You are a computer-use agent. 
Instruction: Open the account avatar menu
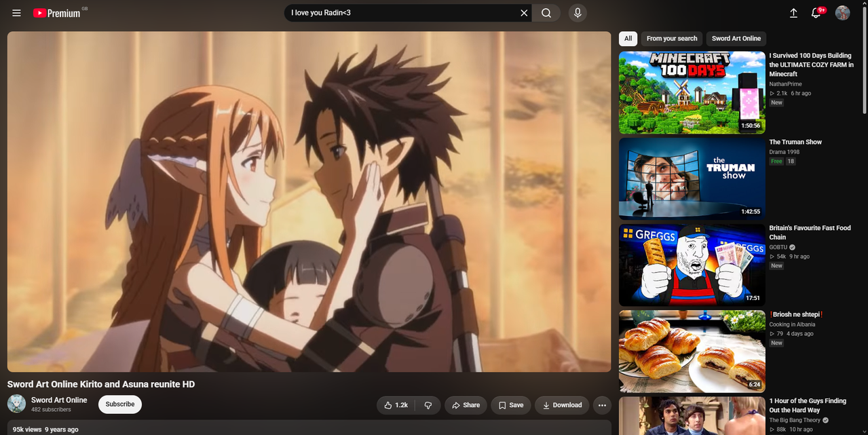point(842,13)
